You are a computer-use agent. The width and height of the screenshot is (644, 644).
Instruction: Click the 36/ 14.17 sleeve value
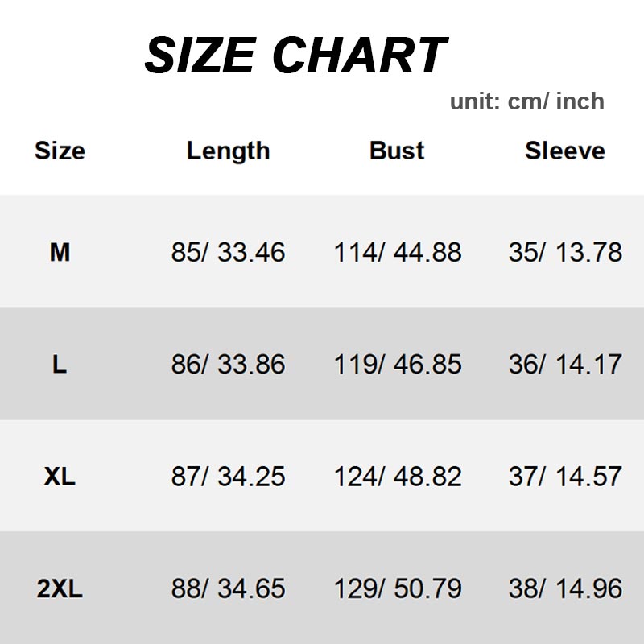point(565,365)
